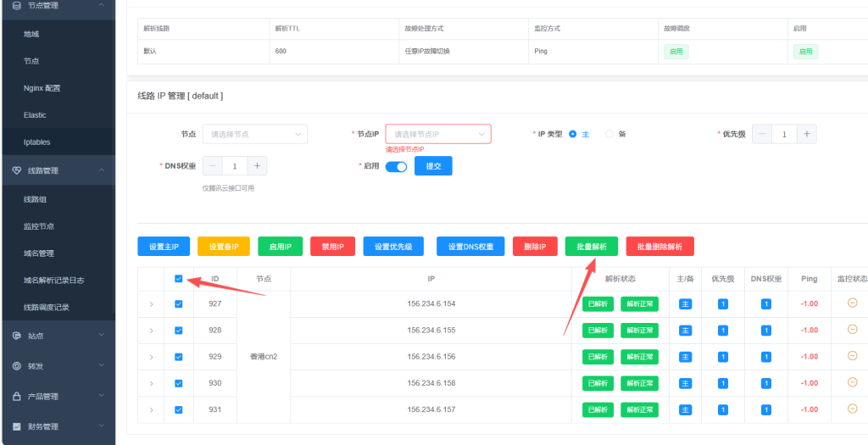The image size is (868, 445).
Task: Uncheck the checkbox for ID 931
Action: pyautogui.click(x=178, y=409)
